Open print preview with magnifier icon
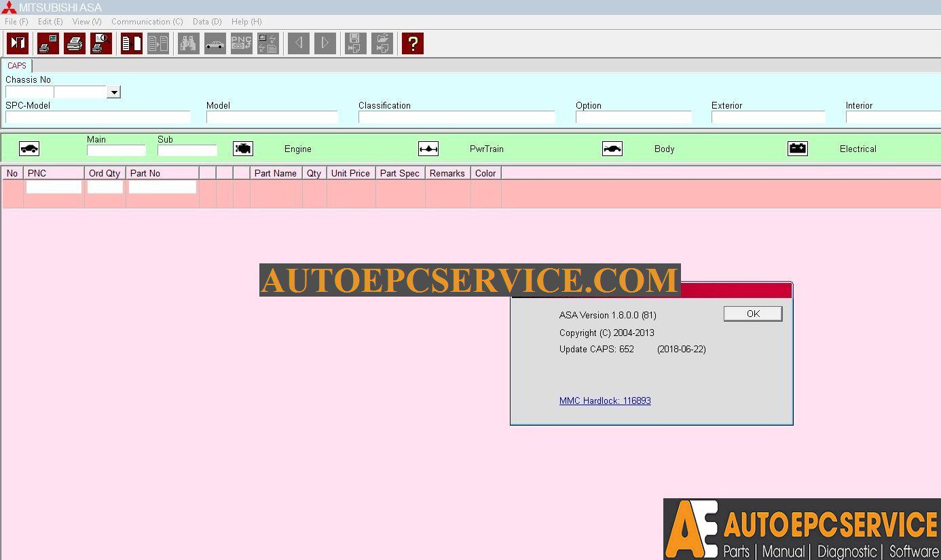 point(101,43)
